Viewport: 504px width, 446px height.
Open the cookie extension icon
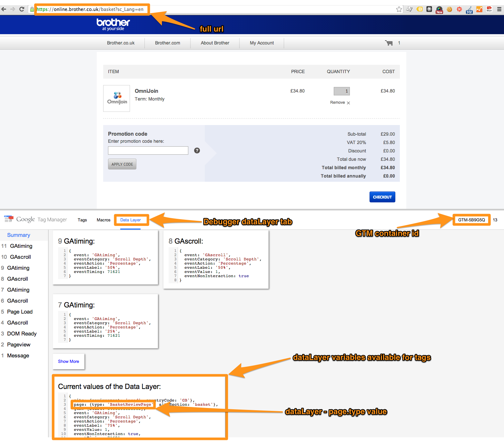tap(450, 9)
